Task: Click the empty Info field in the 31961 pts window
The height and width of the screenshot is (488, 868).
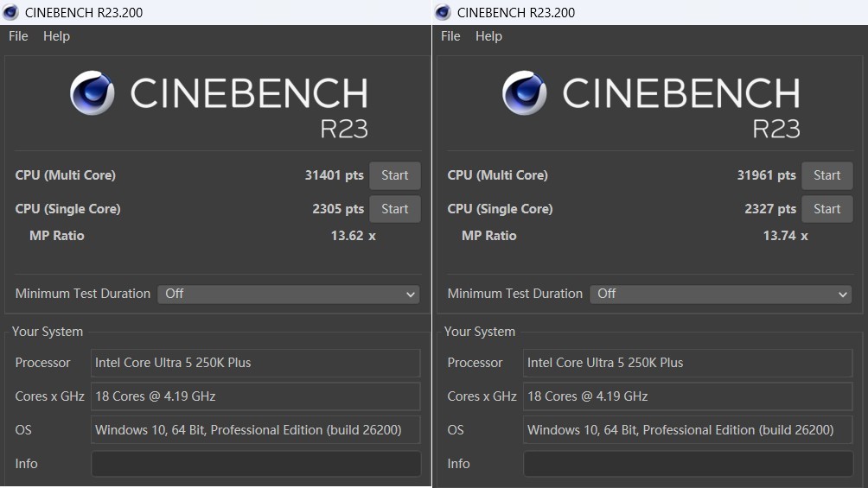Action: (688, 464)
